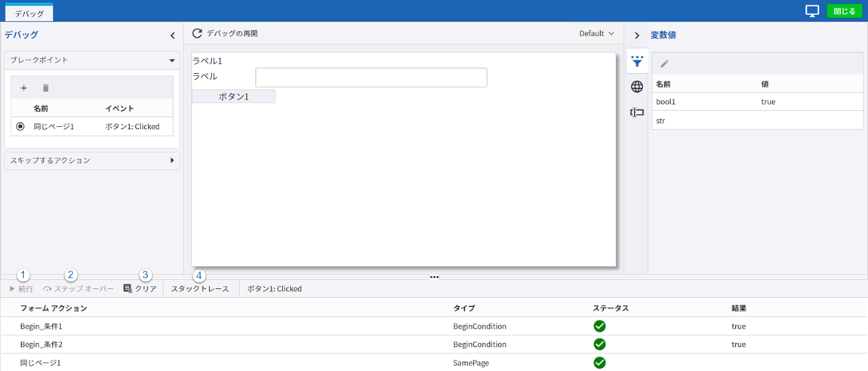
Task: Expand the スキップするアクション section
Action: click(x=171, y=161)
